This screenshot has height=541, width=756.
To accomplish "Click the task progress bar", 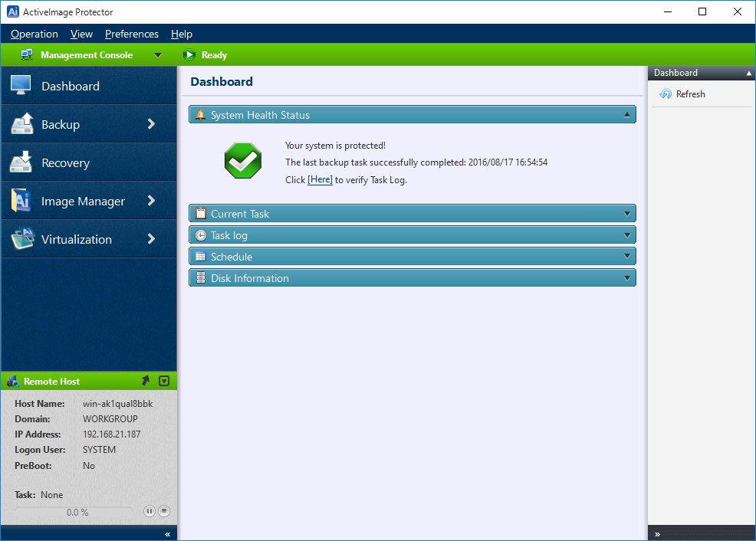I will click(x=75, y=512).
